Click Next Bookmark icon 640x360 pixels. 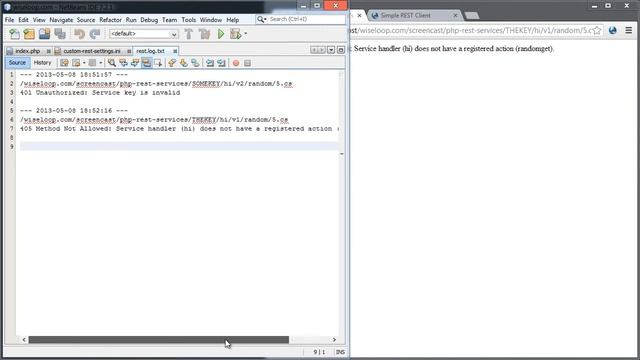tap(184, 63)
